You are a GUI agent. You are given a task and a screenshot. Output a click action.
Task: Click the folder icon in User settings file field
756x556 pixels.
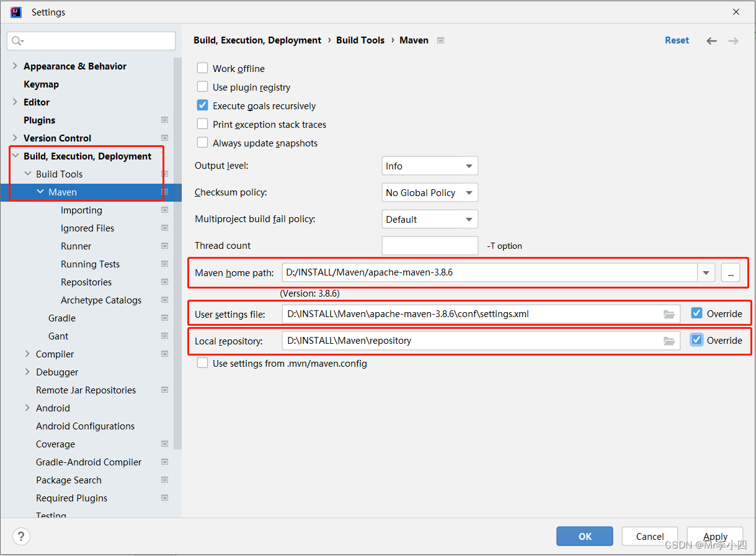(669, 314)
